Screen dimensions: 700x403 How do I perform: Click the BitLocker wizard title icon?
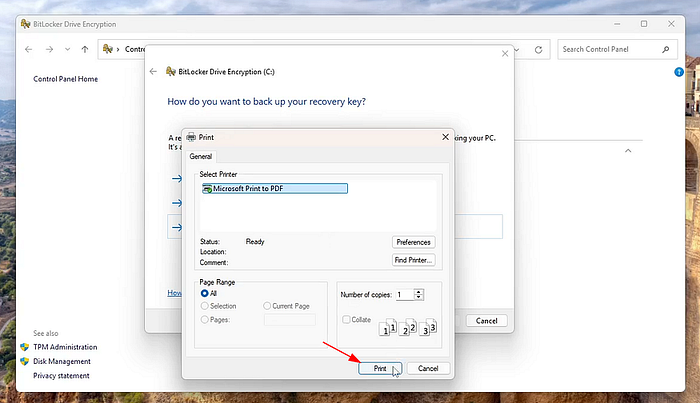pos(171,71)
